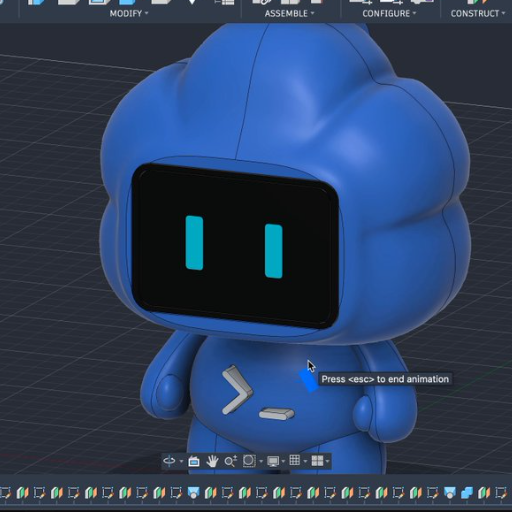Click the Look At camera icon
The width and height of the screenshot is (512, 512).
[194, 461]
